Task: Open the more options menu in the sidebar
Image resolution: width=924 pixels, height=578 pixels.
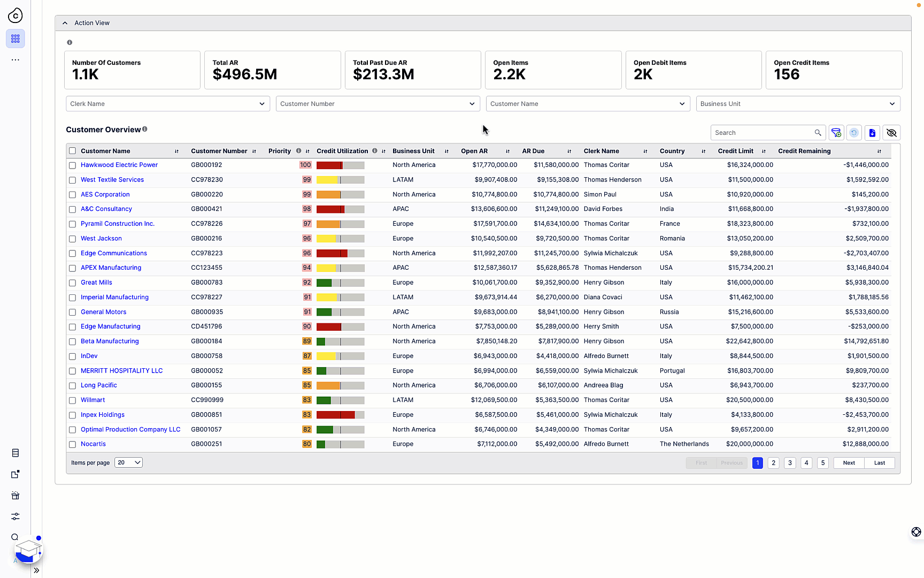Action: pos(15,59)
